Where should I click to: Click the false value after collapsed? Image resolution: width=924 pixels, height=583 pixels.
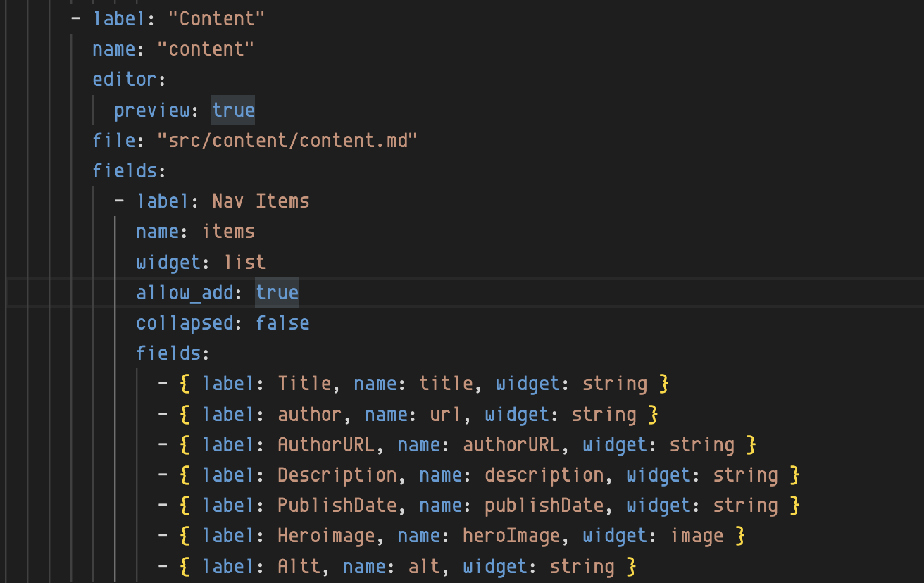pyautogui.click(x=282, y=322)
